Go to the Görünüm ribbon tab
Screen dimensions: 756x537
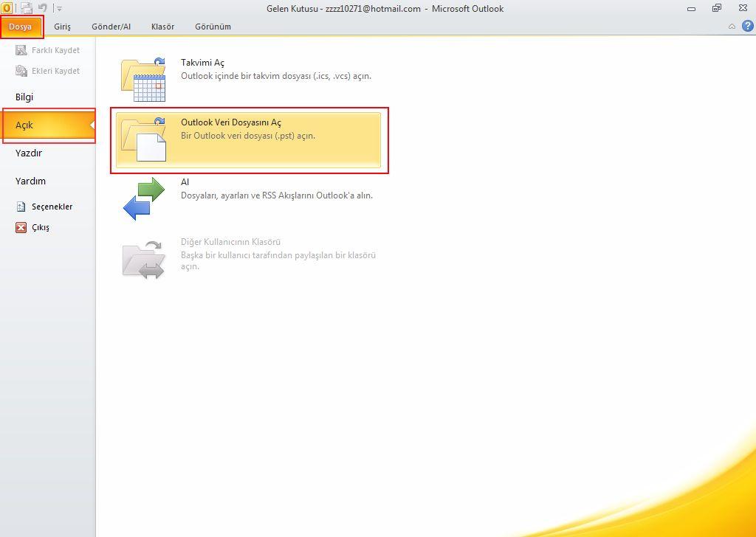click(213, 27)
